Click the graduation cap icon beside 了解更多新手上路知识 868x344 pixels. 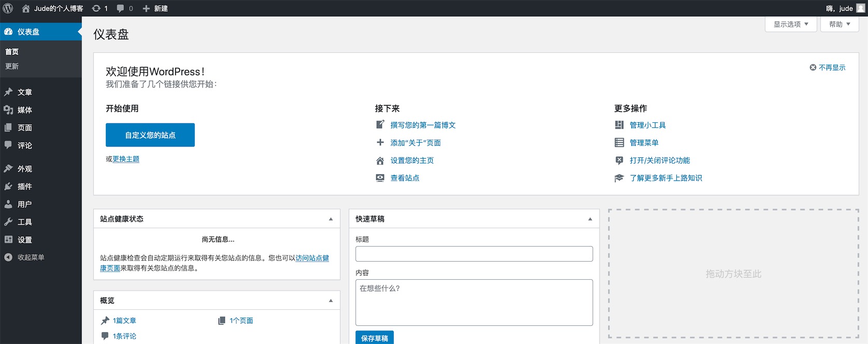pos(619,178)
